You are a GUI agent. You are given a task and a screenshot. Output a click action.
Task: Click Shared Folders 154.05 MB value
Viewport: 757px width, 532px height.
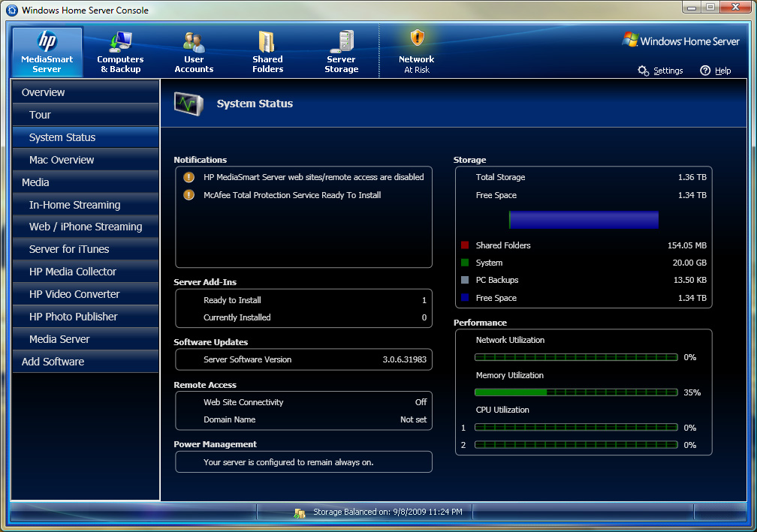pyautogui.click(x=687, y=245)
